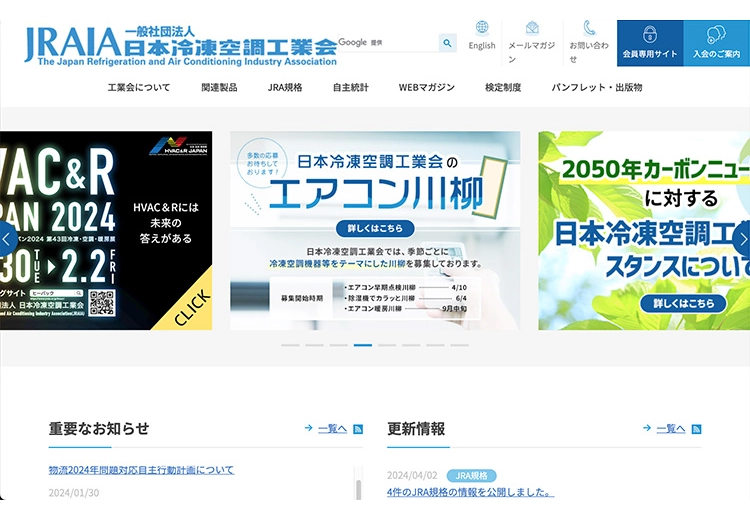Open 入会のご案内 membership guide
The width and height of the screenshot is (750, 520).
pyautogui.click(x=717, y=43)
